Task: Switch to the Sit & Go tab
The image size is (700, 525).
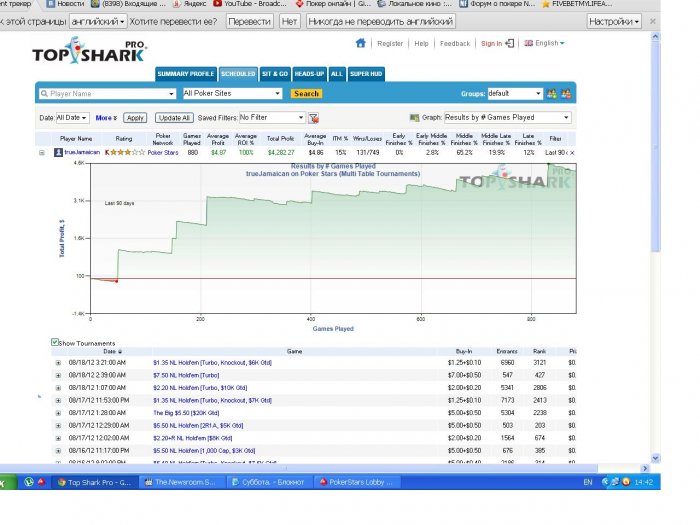Action: [x=275, y=74]
